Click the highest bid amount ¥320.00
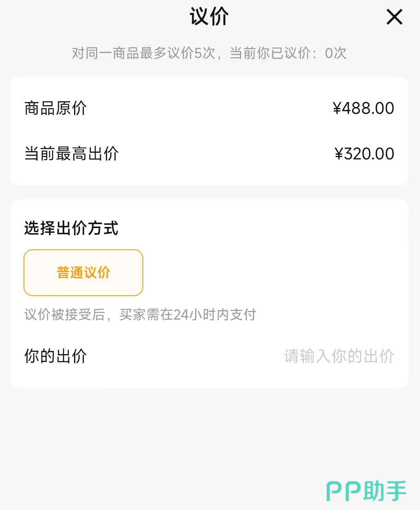Viewport: 420px width, 510px height. coord(364,154)
